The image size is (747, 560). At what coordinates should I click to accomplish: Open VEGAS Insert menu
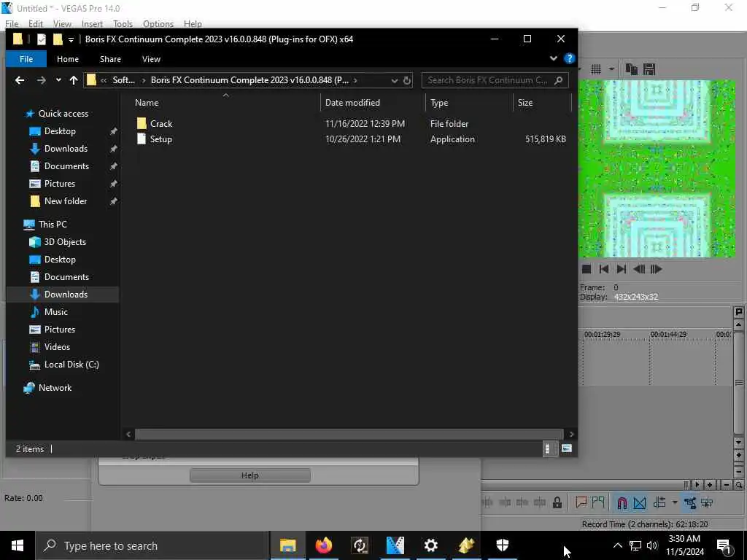(92, 24)
